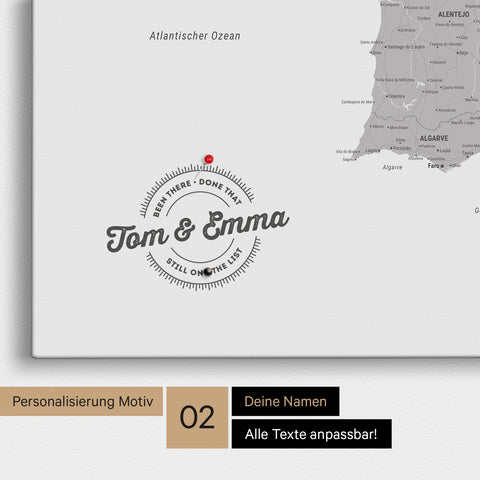The image size is (480, 480).
Task: Click the 'Alle Texte anpassbar!' label
Action: point(312,434)
